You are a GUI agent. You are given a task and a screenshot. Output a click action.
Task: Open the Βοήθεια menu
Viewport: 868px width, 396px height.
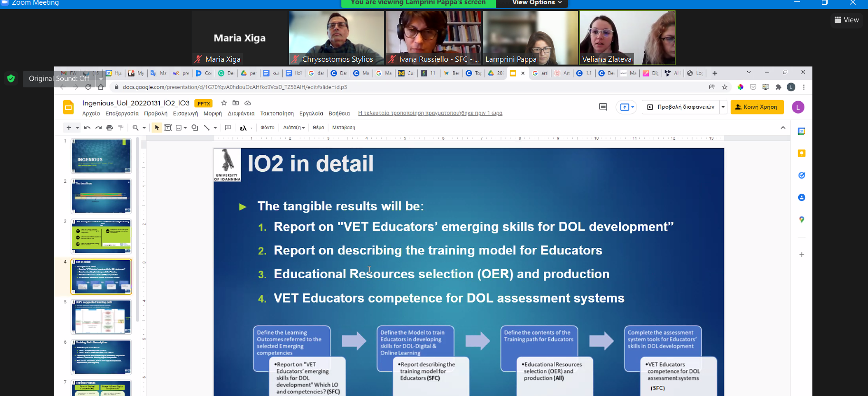click(339, 113)
